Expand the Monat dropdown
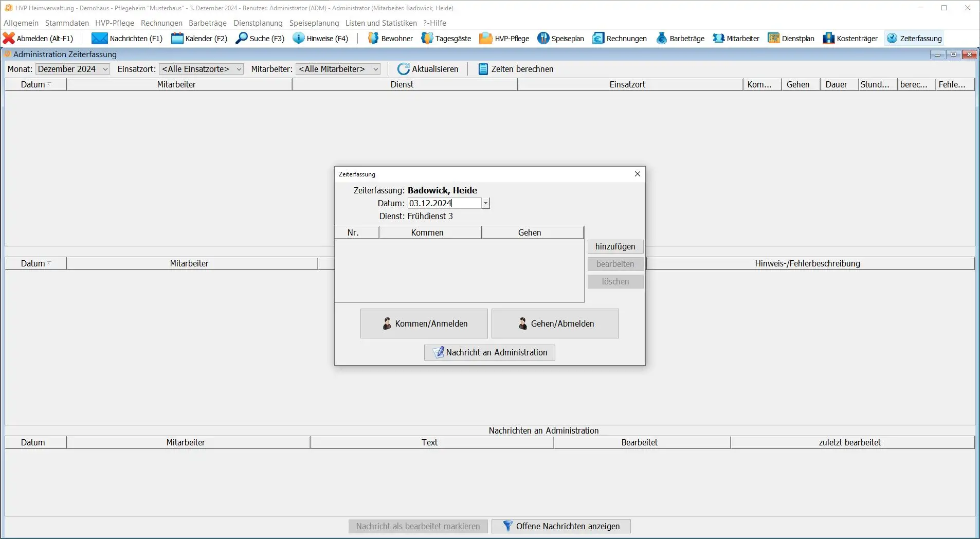Image resolution: width=980 pixels, height=539 pixels. 105,69
